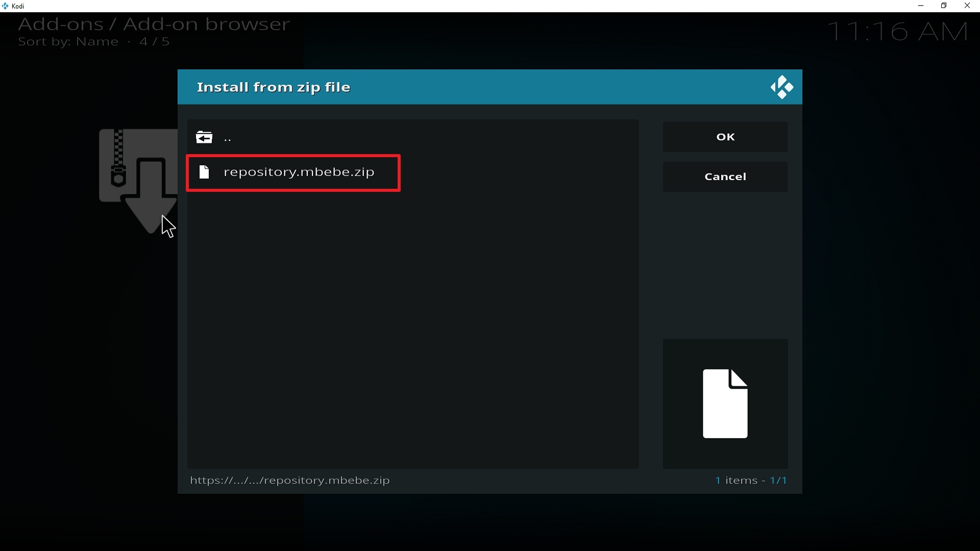Click the file path text at dialog bottom
This screenshot has width=980, height=551.
point(290,481)
